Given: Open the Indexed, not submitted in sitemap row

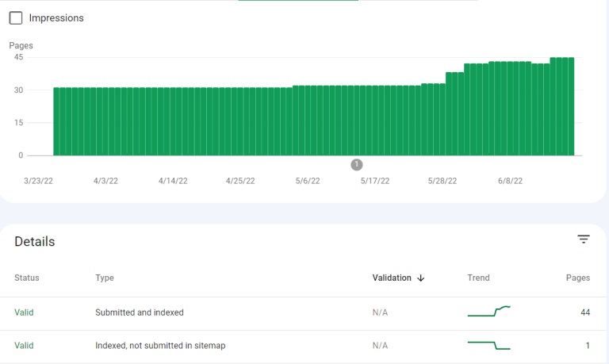Looking at the screenshot, I should pos(303,347).
